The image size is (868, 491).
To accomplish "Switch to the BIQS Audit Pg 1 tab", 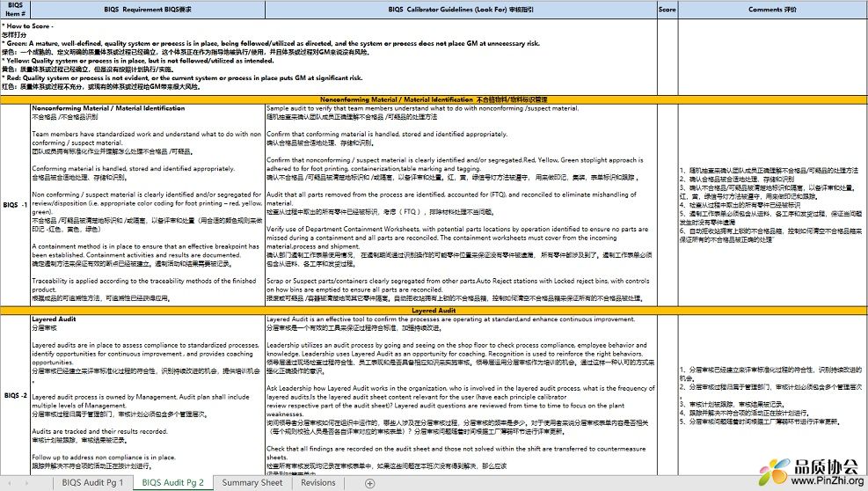I will click(92, 483).
